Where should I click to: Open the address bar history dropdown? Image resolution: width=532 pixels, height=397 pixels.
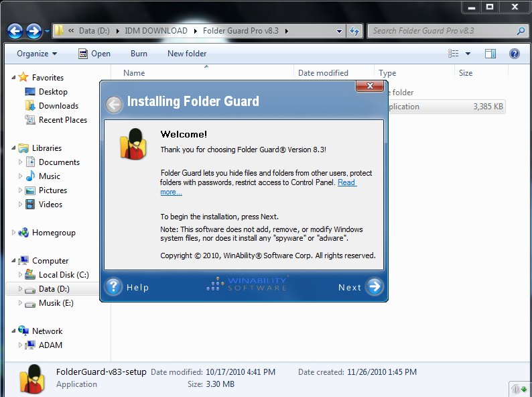pyautogui.click(x=339, y=32)
